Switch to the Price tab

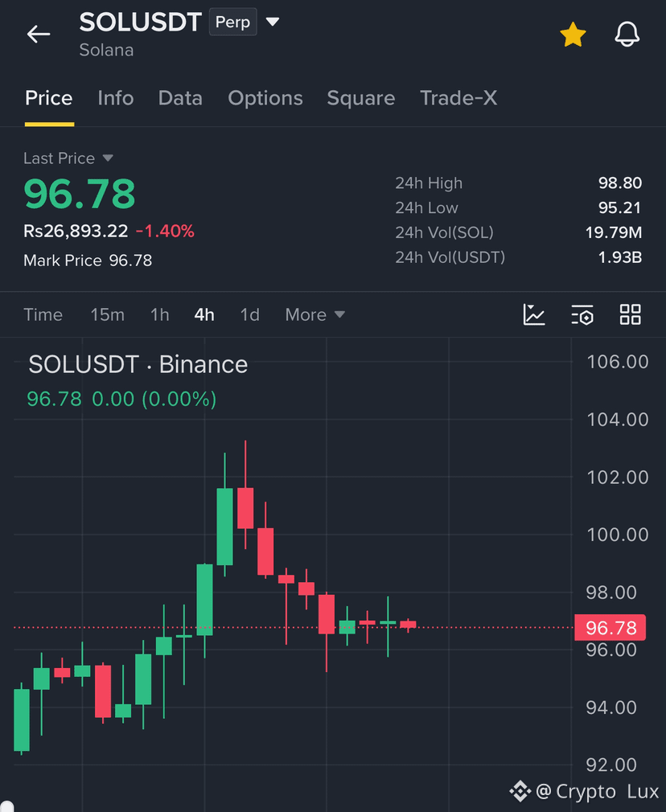tap(49, 98)
